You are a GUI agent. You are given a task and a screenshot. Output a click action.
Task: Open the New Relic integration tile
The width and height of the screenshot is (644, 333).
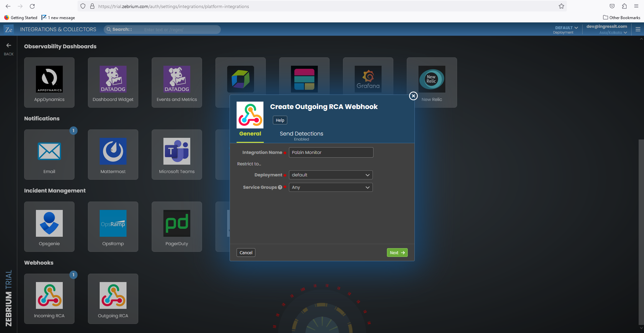coord(432,82)
